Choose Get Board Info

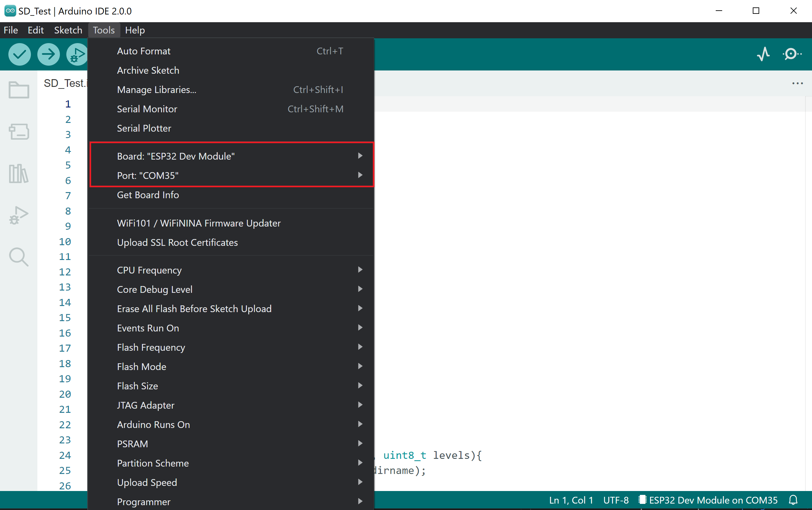coord(148,195)
